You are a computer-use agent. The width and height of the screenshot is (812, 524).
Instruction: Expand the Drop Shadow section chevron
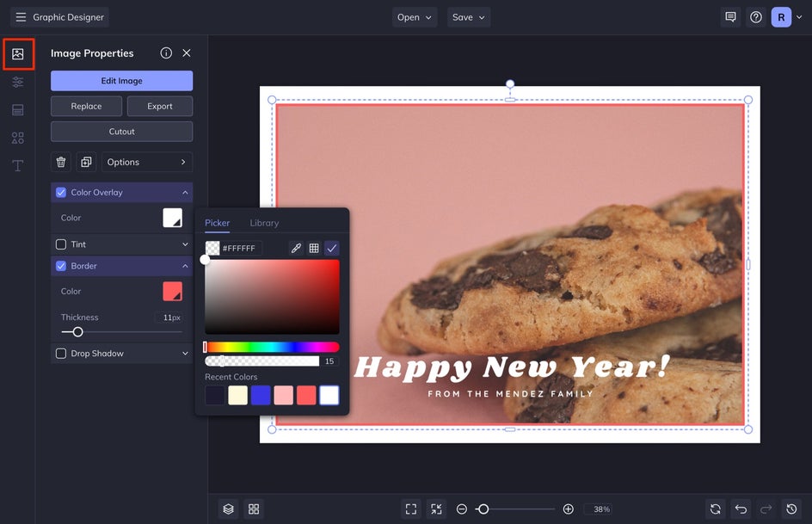185,353
